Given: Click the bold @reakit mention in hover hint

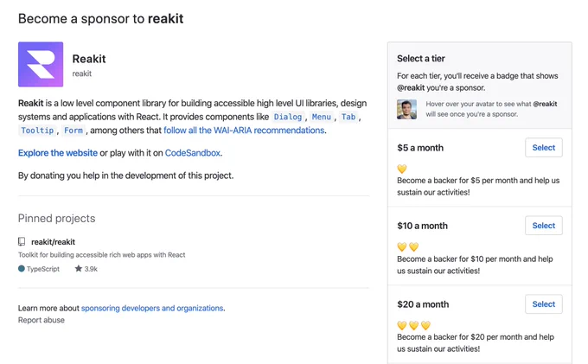Looking at the screenshot, I should point(545,104).
